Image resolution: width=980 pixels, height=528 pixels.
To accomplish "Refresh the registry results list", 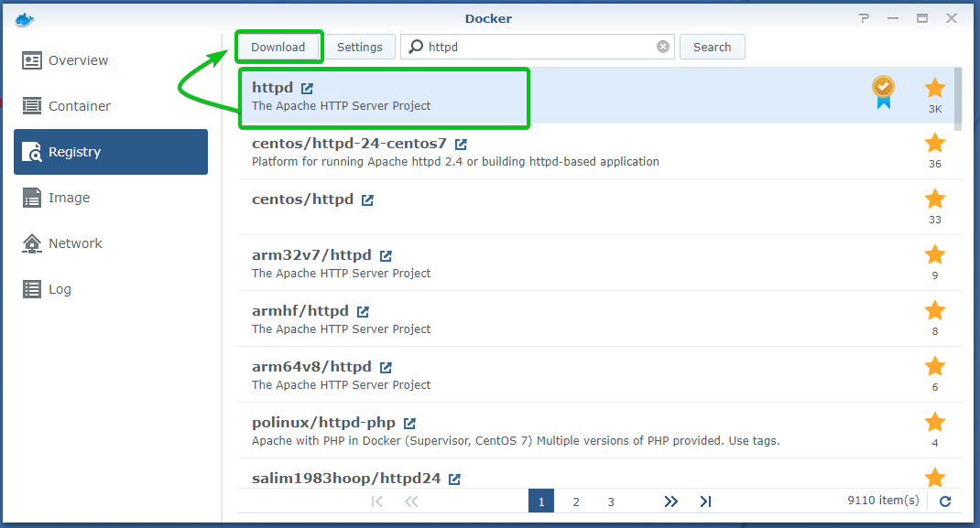I will [x=945, y=501].
